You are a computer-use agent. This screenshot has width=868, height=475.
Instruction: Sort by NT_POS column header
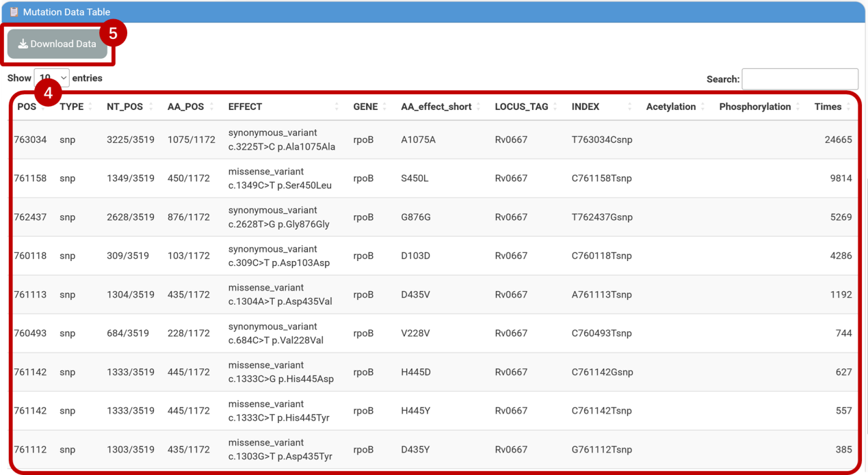[125, 107]
